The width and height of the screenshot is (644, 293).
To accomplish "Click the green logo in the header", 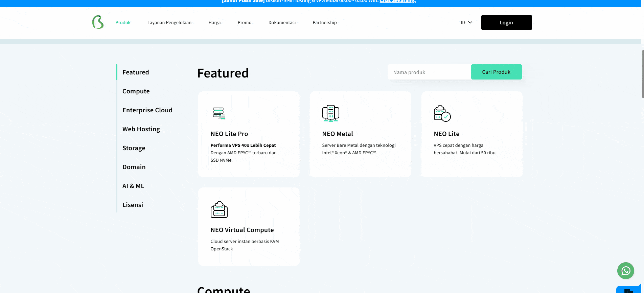I will [98, 22].
